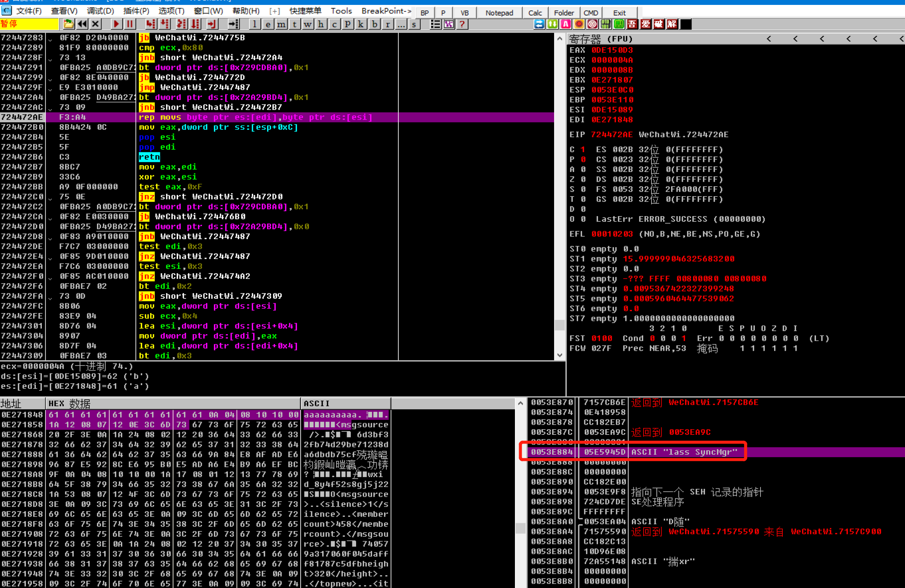This screenshot has width=905, height=588.
Task: Open the Breakpoints window (b icon)
Action: coord(375,24)
